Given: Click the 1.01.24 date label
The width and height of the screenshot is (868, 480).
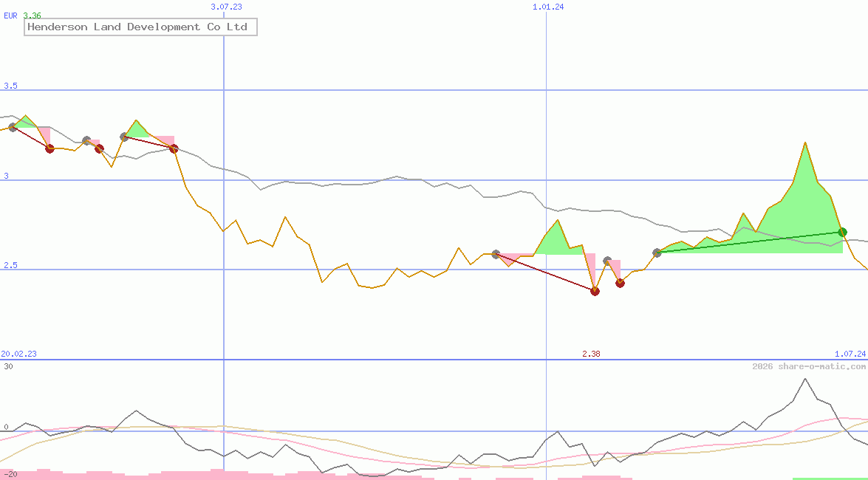Looking at the screenshot, I should pos(548,7).
